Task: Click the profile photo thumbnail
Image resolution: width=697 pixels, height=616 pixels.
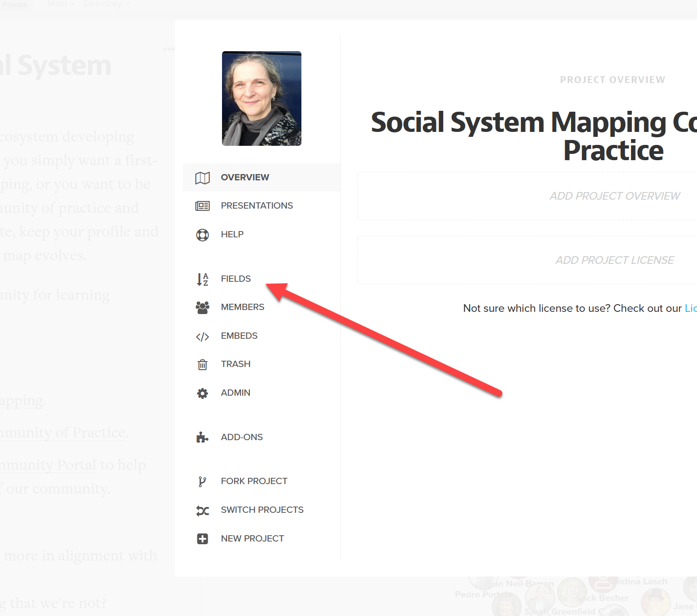Action: tap(261, 98)
